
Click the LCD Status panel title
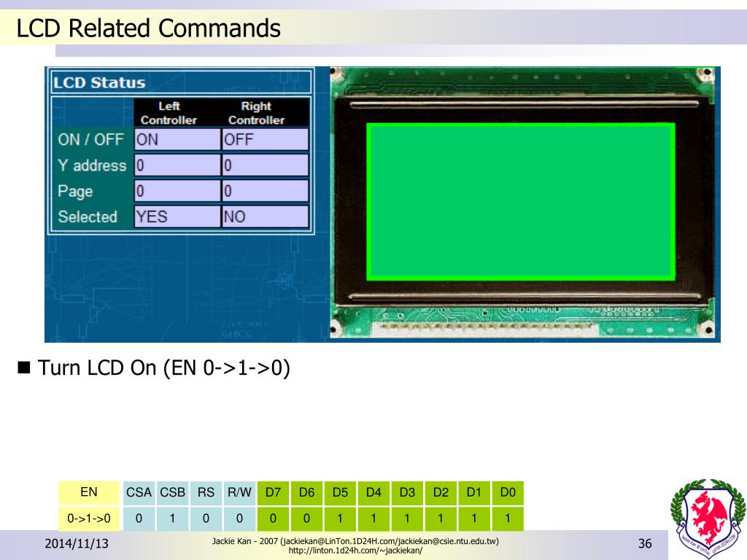point(99,82)
